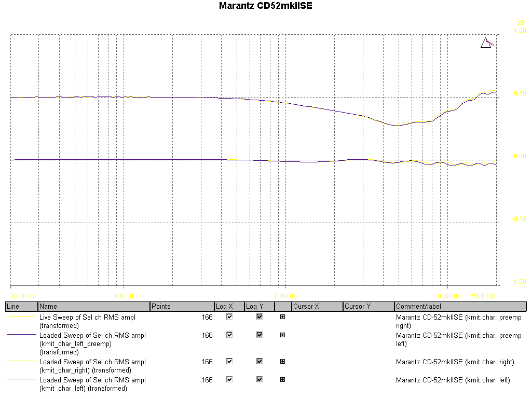Disable Log X for the kmit_char_left row
Image resolution: width=532 pixels, height=399 pixels.
click(229, 379)
